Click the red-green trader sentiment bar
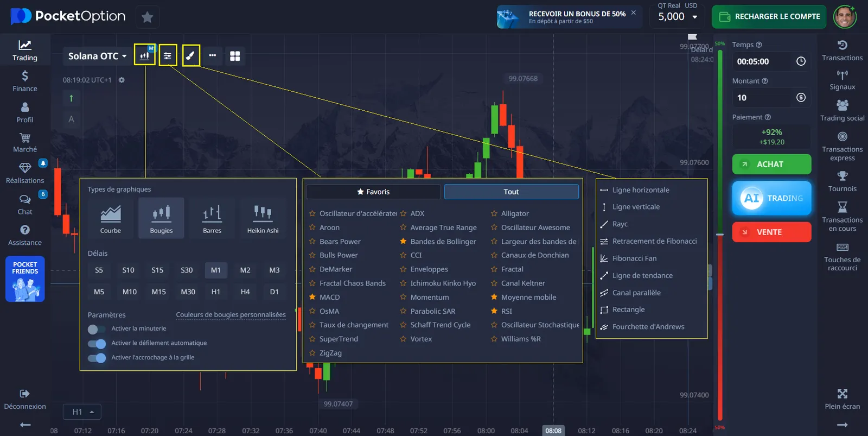Image resolution: width=868 pixels, height=436 pixels. (x=720, y=235)
